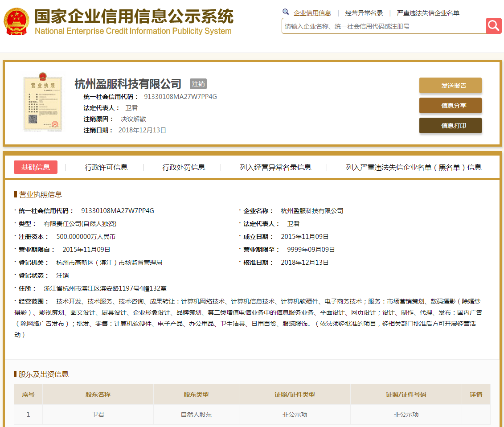Click the small magnifier icon beside 企业信用信息
Image resolution: width=504 pixels, height=427 pixels.
286,12
